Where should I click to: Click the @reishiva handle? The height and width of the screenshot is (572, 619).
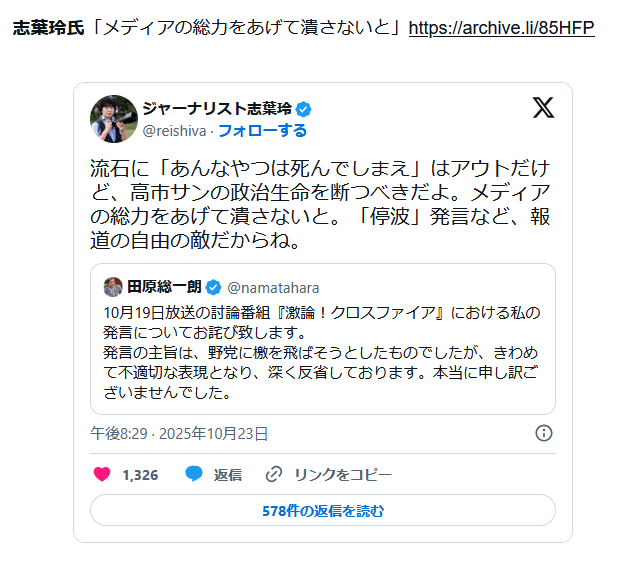click(x=175, y=131)
